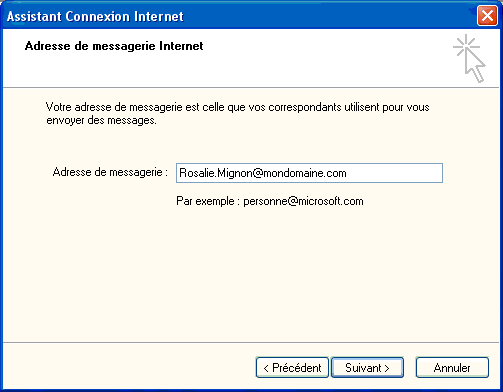Click the Adresse de messagerie Internet heading
The width and height of the screenshot is (503, 392).
114,46
